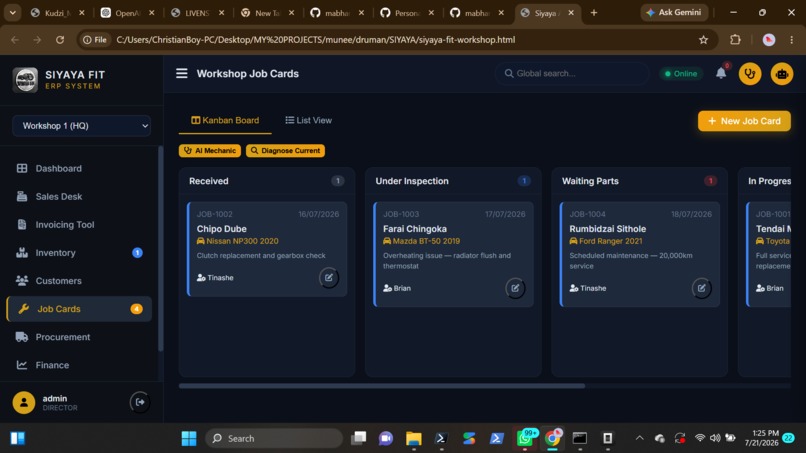The image size is (806, 453).
Task: Focus the Global search field
Action: (x=572, y=74)
